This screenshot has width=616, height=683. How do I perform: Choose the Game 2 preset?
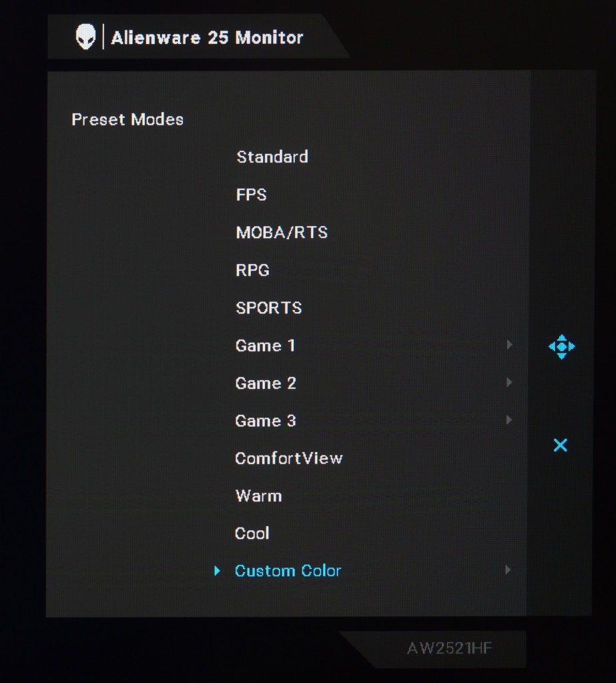point(266,384)
